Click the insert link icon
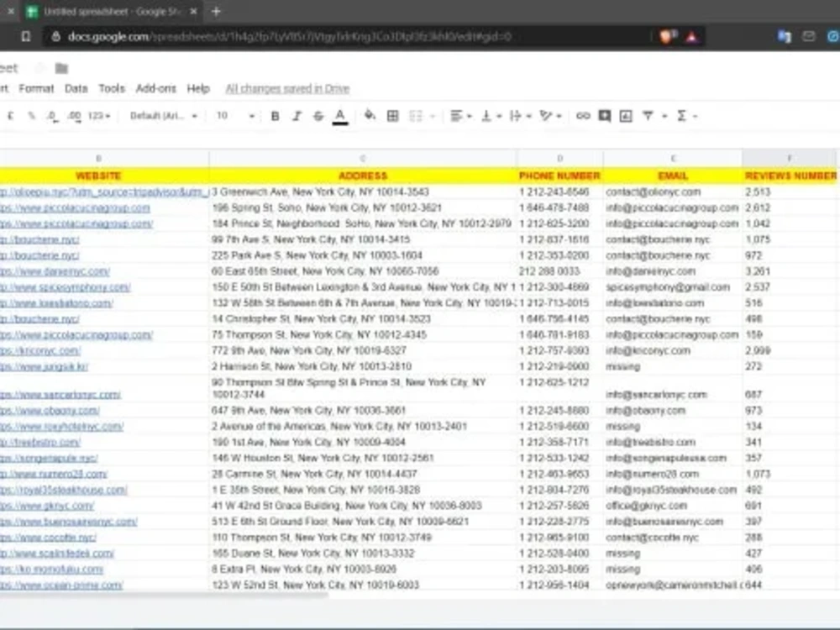 pyautogui.click(x=583, y=116)
